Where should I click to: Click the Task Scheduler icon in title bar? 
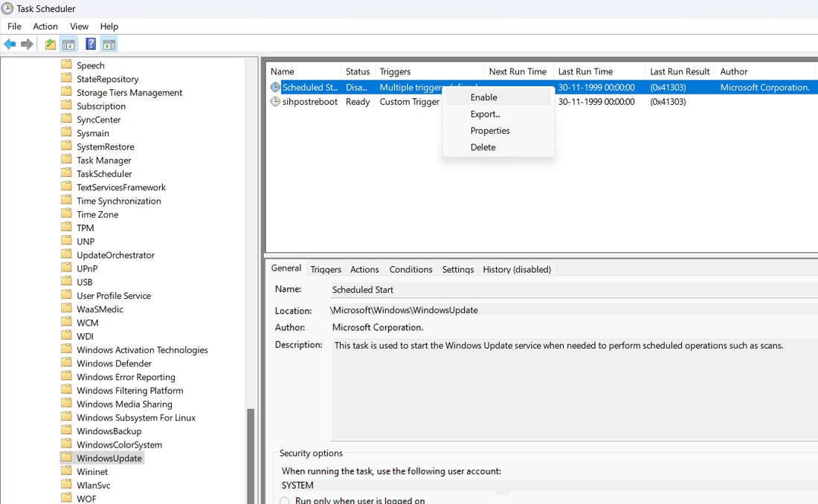(x=7, y=9)
